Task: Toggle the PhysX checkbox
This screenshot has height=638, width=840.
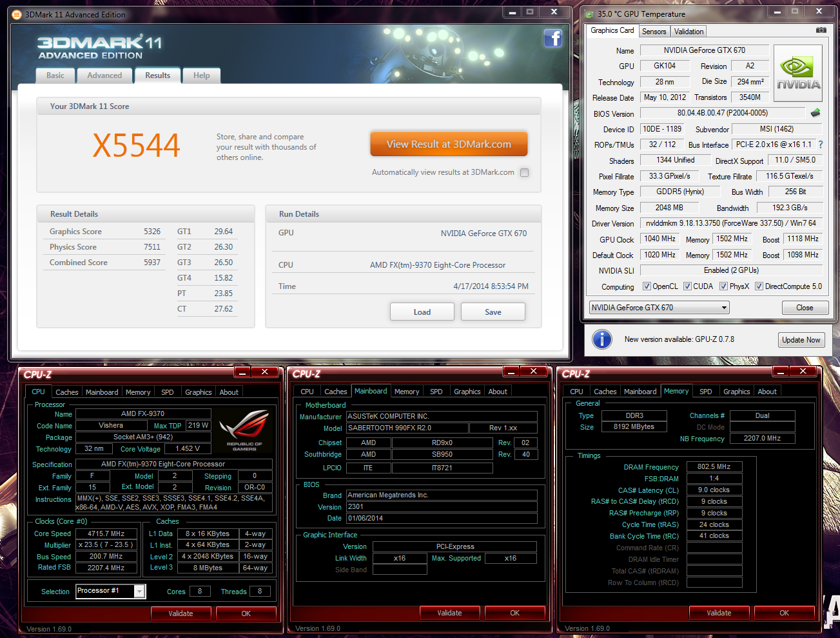Action: (724, 286)
